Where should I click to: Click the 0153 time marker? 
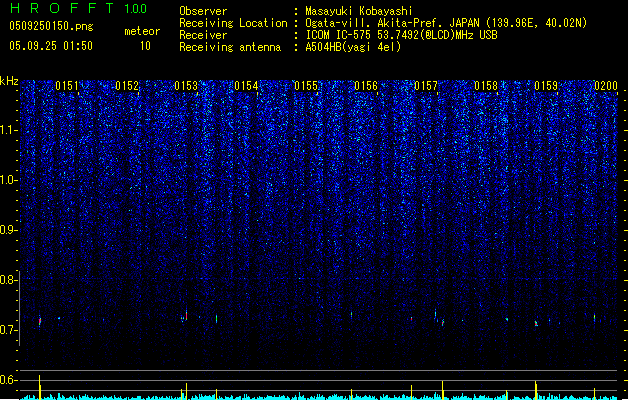186,86
